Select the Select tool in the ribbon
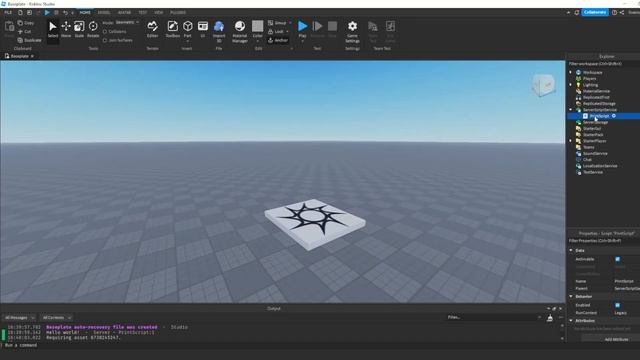Screen dimensions: 640x360 (x=53, y=29)
